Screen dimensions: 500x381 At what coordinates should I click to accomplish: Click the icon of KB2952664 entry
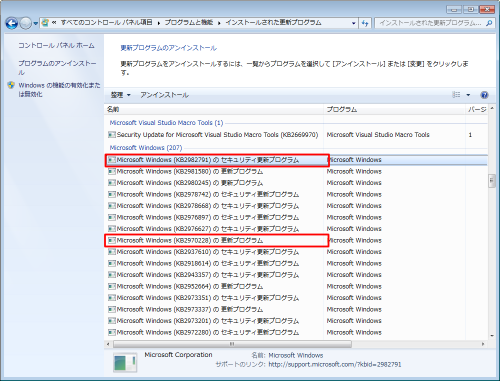tap(112, 286)
